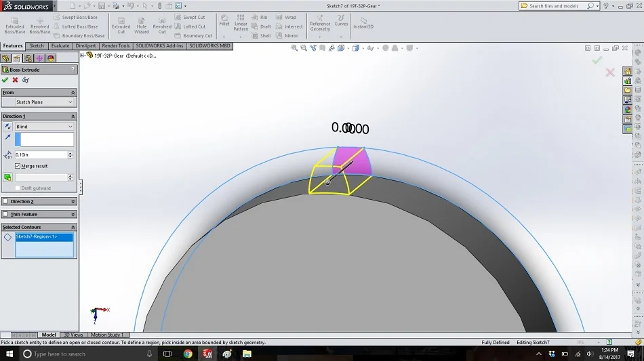This screenshot has width=644, height=361.
Task: Click the Draft On/Off button
Action: point(8,177)
